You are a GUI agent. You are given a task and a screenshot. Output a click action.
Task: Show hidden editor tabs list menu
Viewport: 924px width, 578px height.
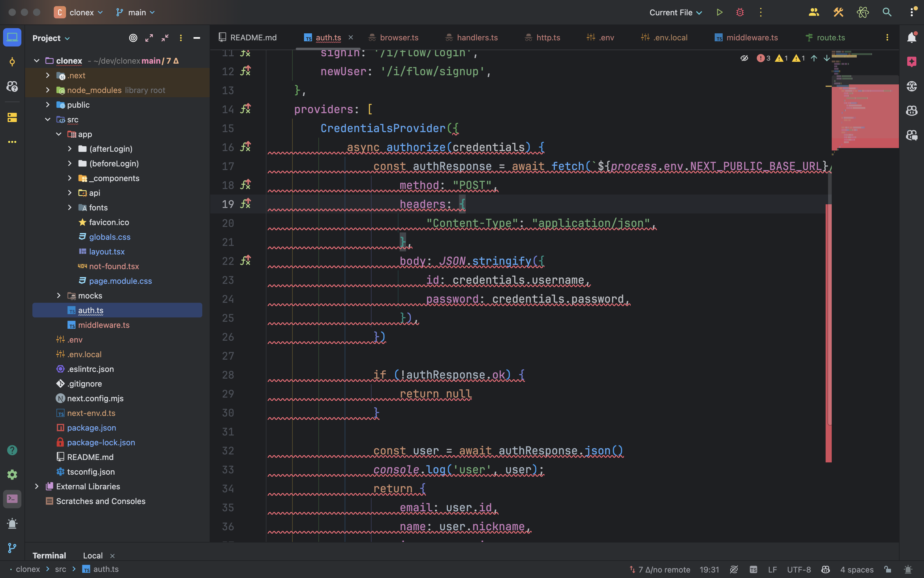(x=887, y=37)
